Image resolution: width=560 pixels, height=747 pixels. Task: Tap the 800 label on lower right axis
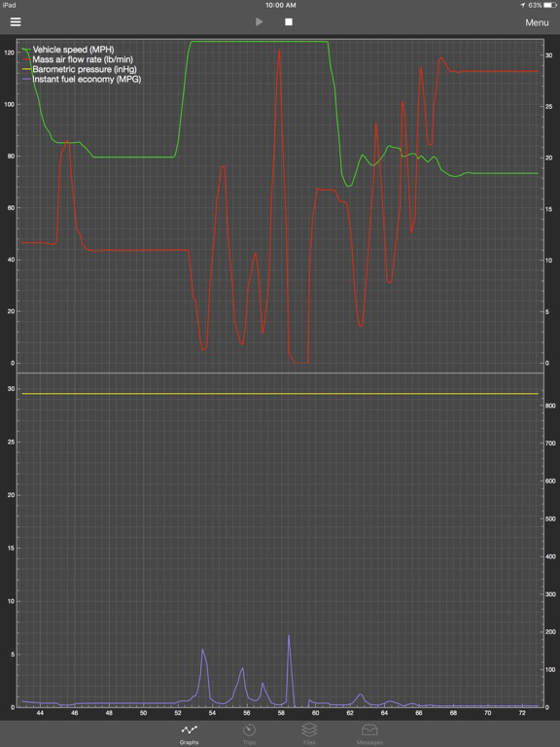tap(550, 406)
